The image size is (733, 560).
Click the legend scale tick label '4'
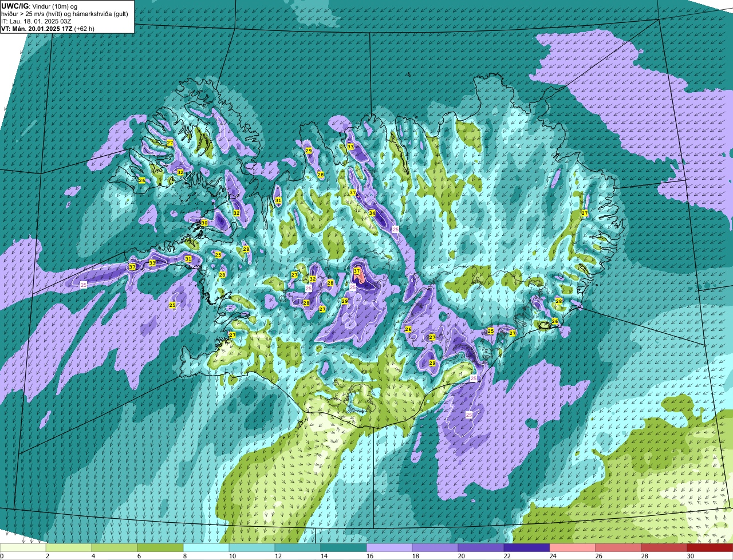click(x=93, y=556)
